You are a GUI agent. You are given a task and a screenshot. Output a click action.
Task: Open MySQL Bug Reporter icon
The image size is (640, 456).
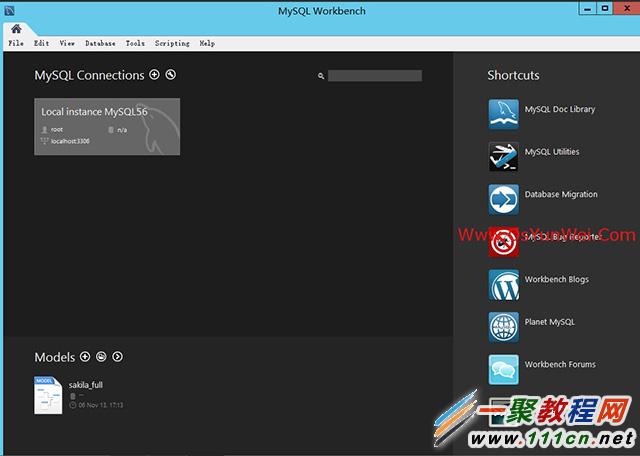pos(504,242)
